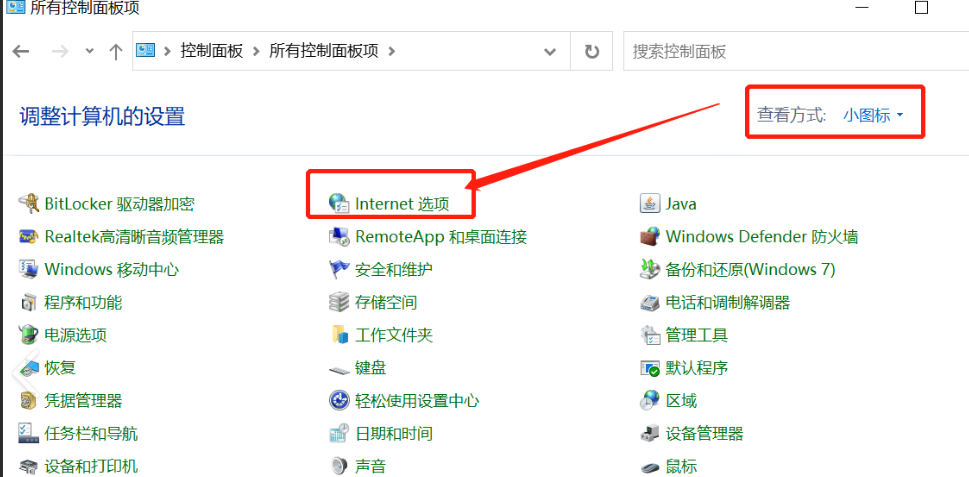Open the 电源选项 battery icon
This screenshot has height=477, width=969.
coord(29,335)
